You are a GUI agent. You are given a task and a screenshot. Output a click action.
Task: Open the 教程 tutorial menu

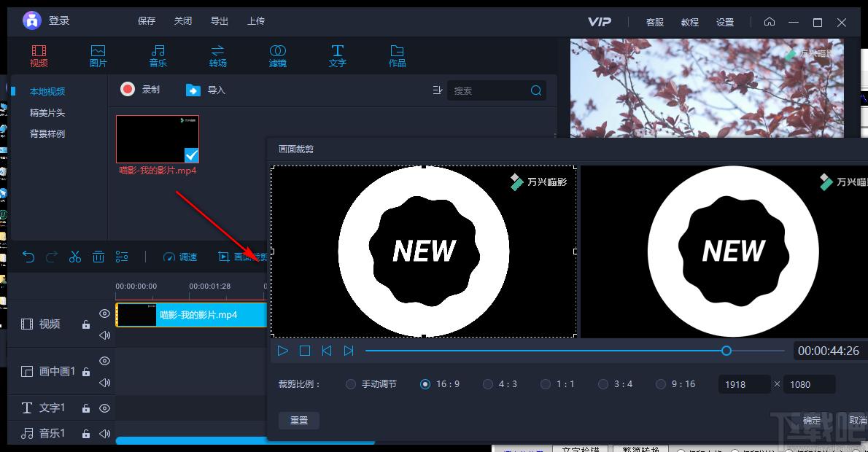(690, 22)
